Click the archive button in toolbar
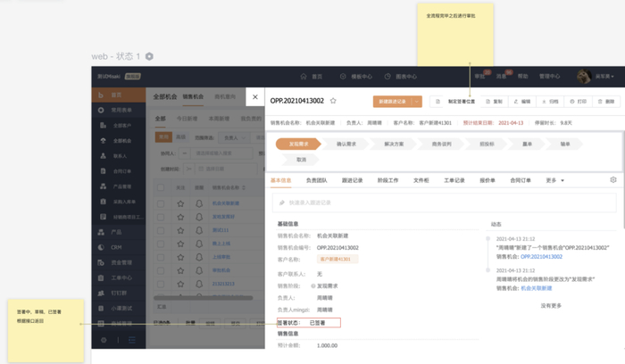Screen dimensions: 625x364 point(550,102)
